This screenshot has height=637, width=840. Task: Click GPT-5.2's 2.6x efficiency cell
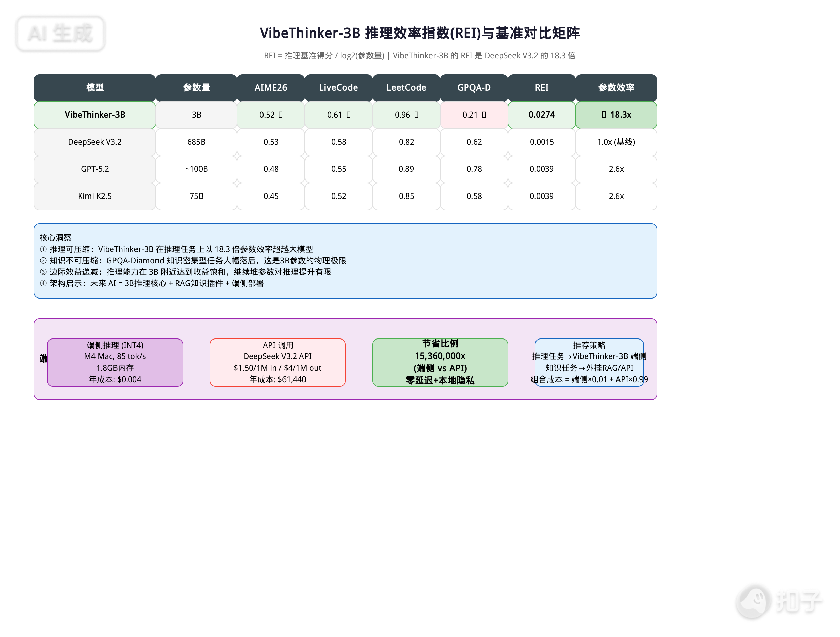click(616, 169)
